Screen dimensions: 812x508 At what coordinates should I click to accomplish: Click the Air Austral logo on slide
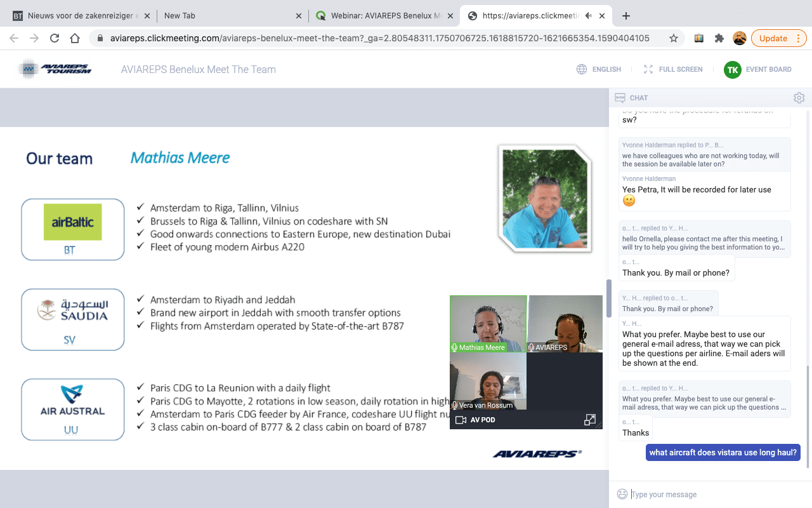73,401
